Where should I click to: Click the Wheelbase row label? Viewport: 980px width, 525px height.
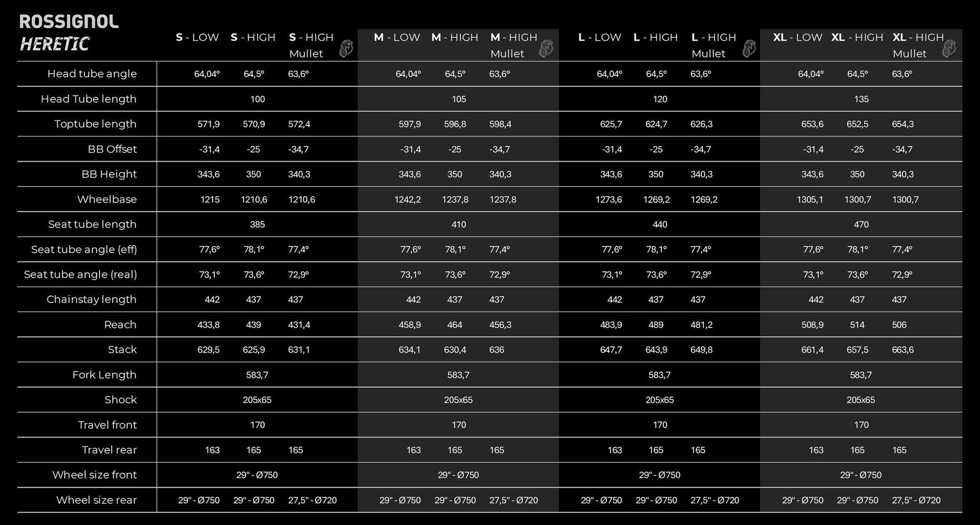[107, 199]
